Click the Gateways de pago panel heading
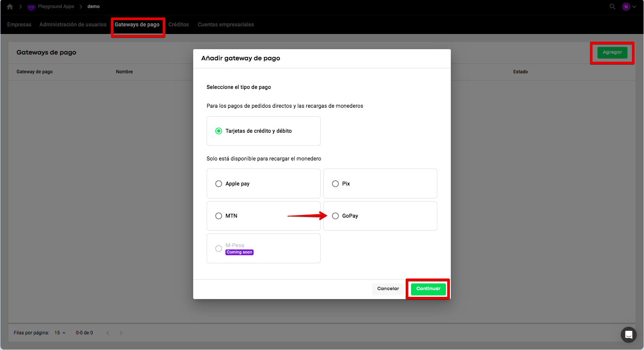This screenshot has height=350, width=644. [x=47, y=52]
